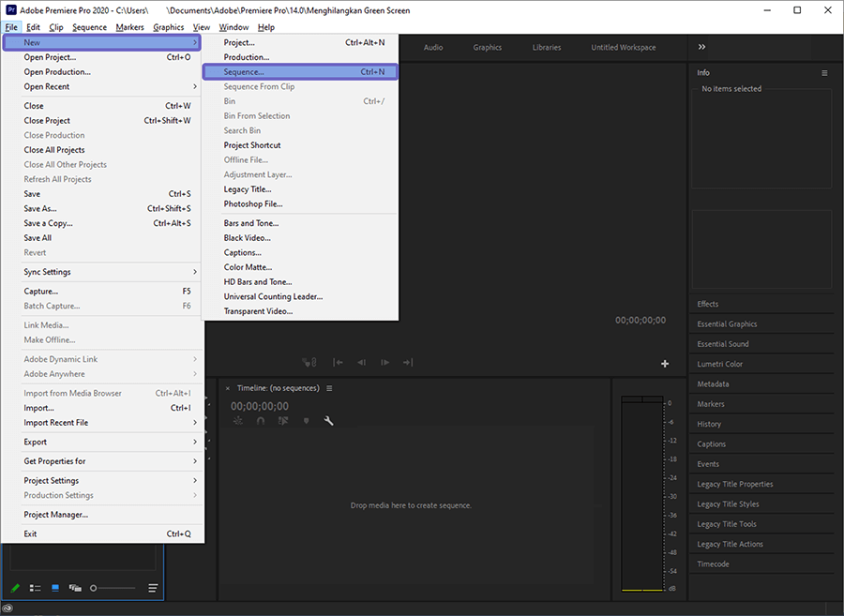Open the Sort Icons menu in Project panel
The width and height of the screenshot is (844, 616).
click(153, 588)
